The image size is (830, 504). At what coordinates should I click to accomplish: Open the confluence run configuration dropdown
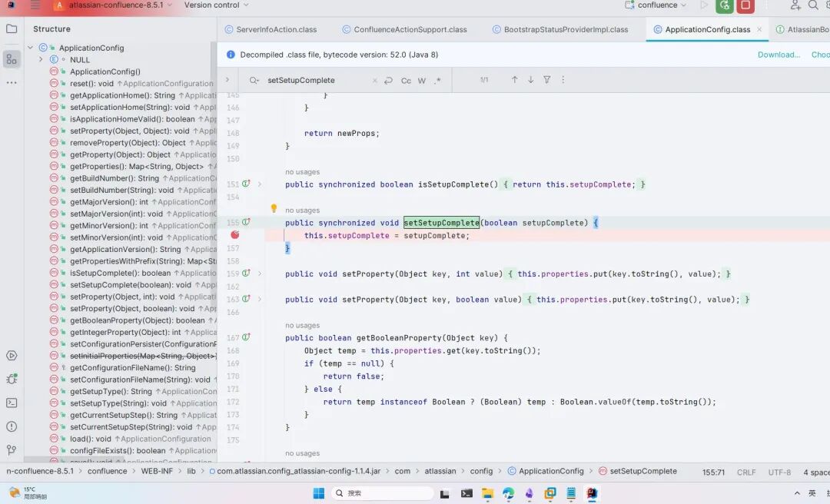click(656, 5)
